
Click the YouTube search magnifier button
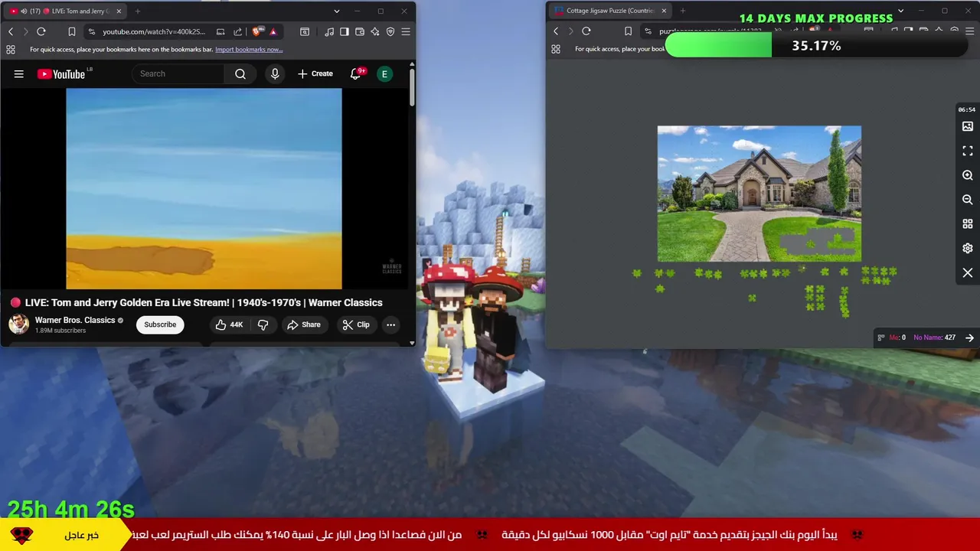(x=240, y=74)
